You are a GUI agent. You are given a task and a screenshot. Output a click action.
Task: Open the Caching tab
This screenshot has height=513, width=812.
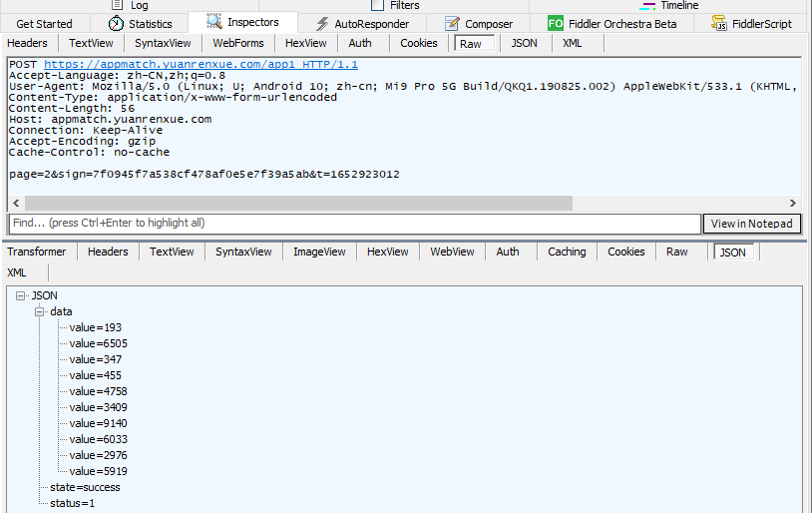pyautogui.click(x=567, y=252)
